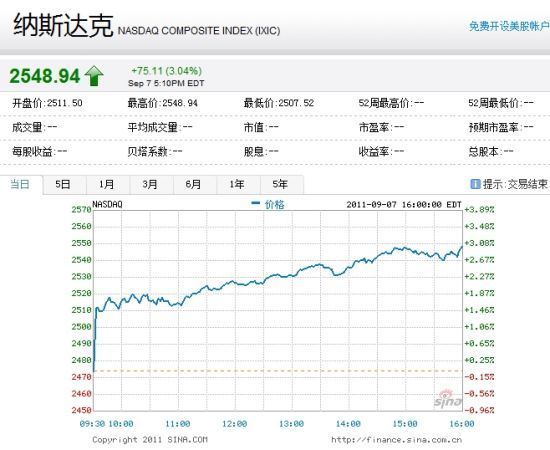Click the 52周最高价 field
This screenshot has width=550, height=450.
coord(391,103)
